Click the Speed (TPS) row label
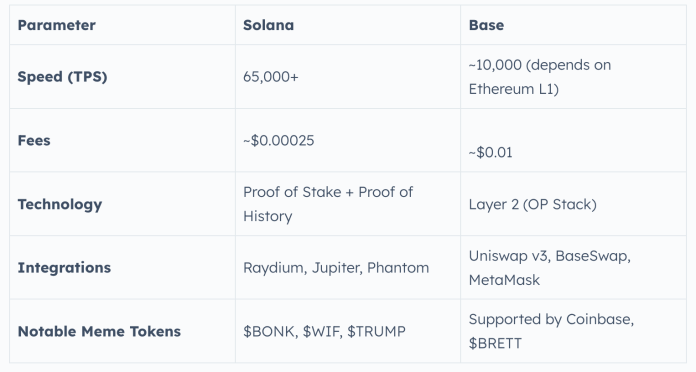 point(62,77)
